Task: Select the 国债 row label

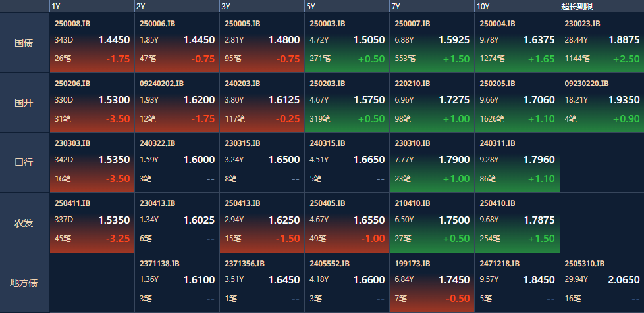Action: tap(25, 43)
